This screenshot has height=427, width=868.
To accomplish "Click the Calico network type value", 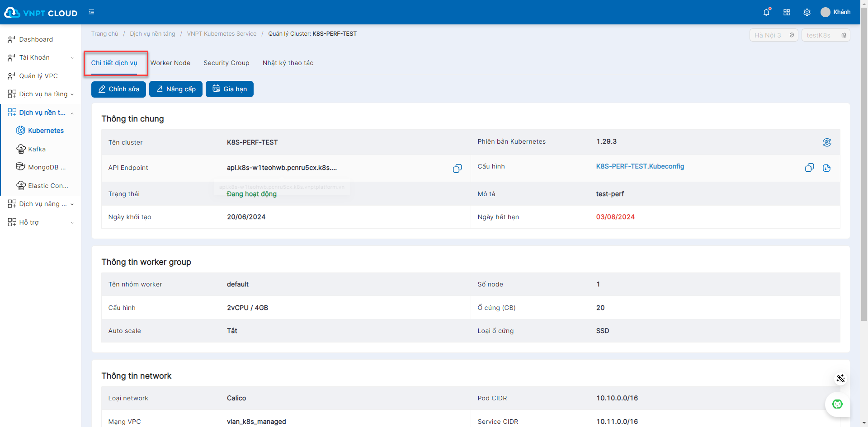I will pyautogui.click(x=236, y=398).
